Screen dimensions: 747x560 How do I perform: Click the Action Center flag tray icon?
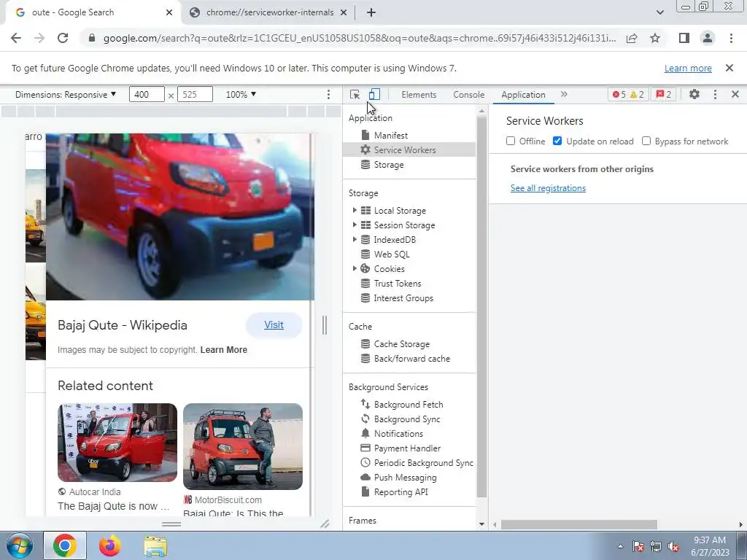638,546
